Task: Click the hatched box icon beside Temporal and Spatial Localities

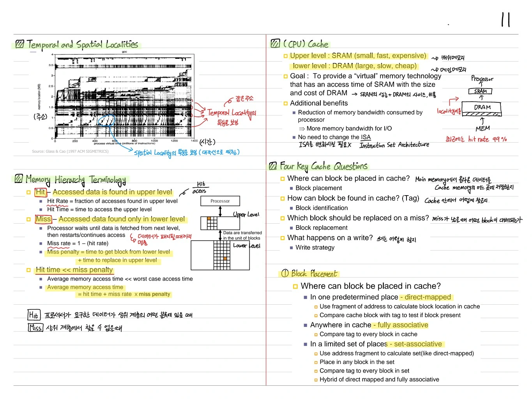Action: point(19,44)
